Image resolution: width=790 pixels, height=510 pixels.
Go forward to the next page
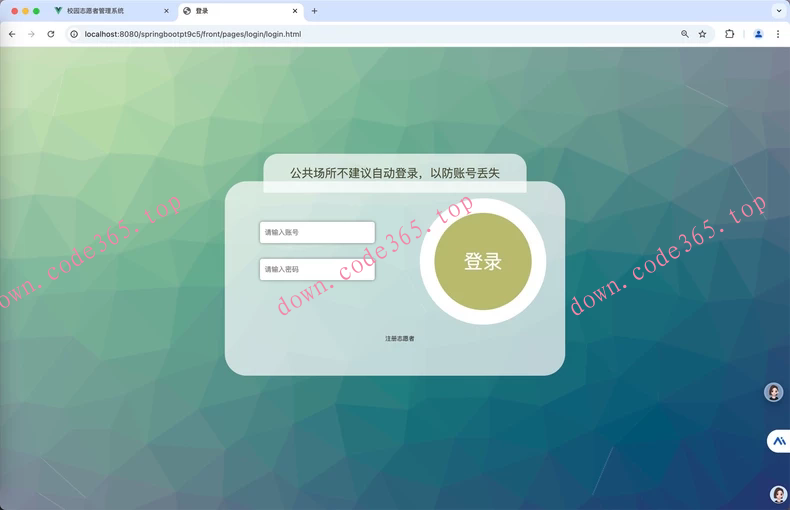coord(31,34)
